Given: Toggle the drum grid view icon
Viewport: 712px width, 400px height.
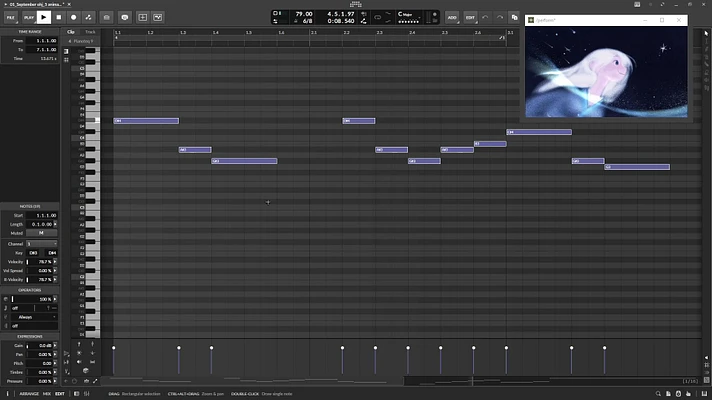Looking at the screenshot, I should pyautogui.click(x=66, y=59).
